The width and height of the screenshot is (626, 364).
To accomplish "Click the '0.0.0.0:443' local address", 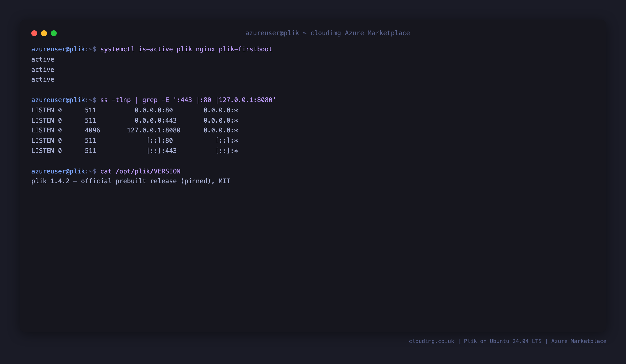I will coord(156,121).
